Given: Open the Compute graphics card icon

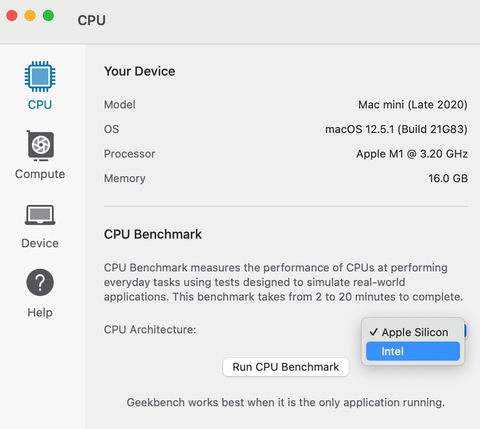Looking at the screenshot, I should 40,146.
